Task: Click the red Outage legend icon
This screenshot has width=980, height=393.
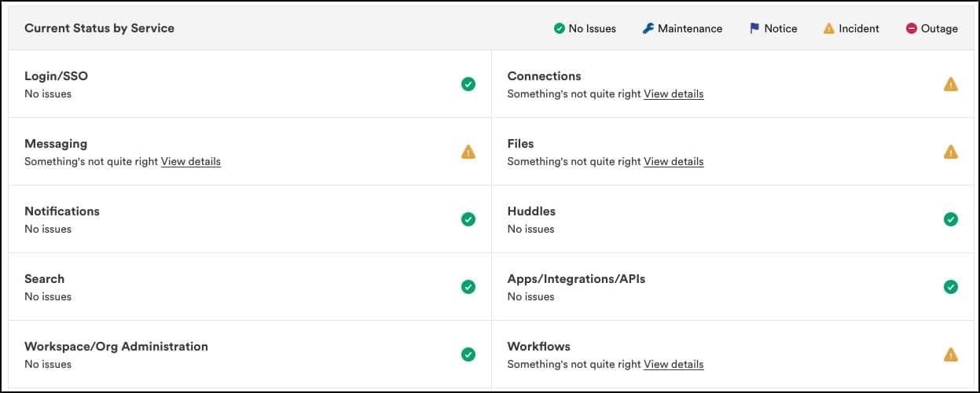Action: pos(912,28)
